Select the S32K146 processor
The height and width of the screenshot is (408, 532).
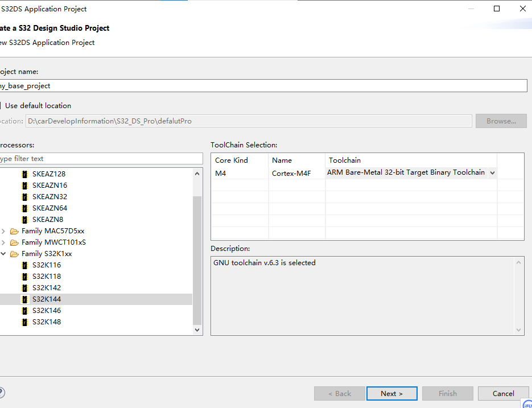(x=47, y=310)
